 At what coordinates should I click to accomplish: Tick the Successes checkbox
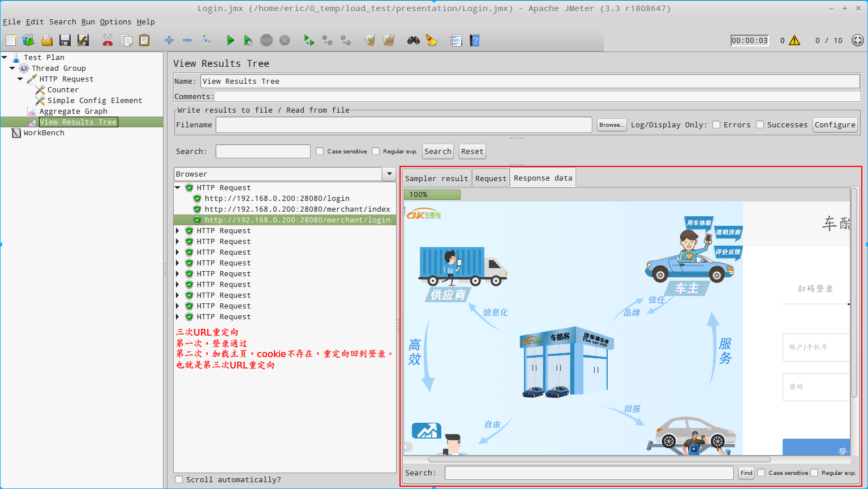(x=760, y=125)
